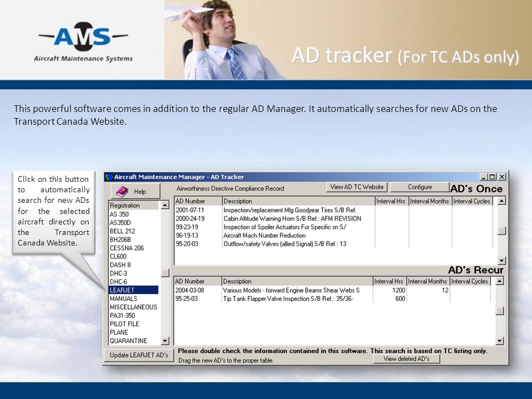Click the 12 interval months value
Viewport: 532px width, 399px height.
tap(445, 290)
